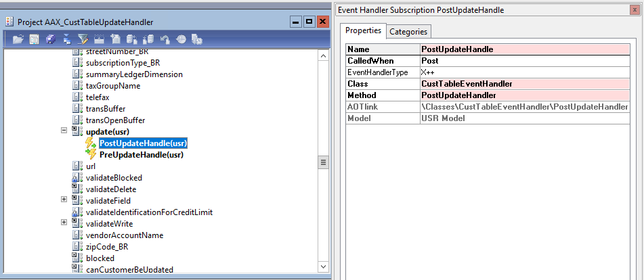Click the properties sheet toolbar icon
The width and height of the screenshot is (644, 280).
click(35, 39)
